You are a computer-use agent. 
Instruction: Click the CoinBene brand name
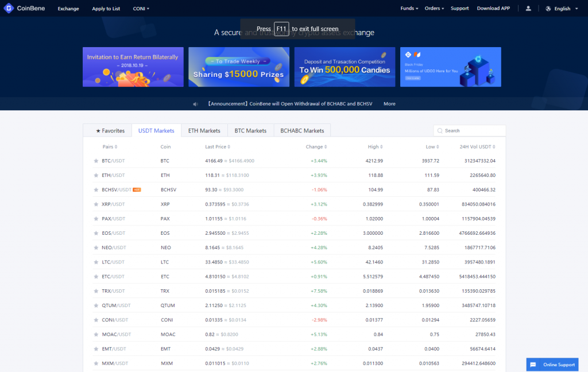point(31,8)
